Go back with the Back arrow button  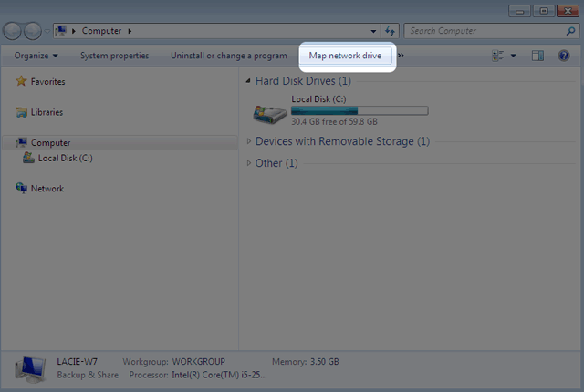12,31
